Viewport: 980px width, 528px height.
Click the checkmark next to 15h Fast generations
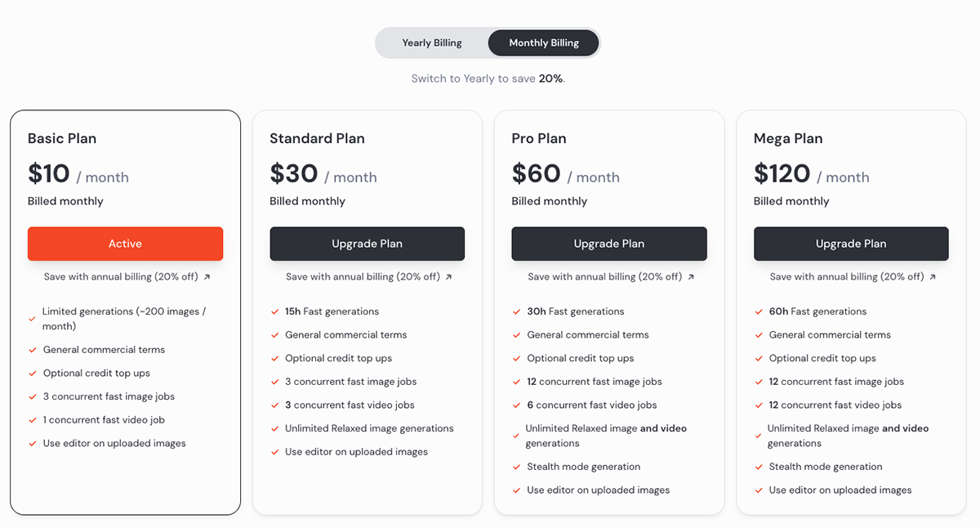click(275, 312)
